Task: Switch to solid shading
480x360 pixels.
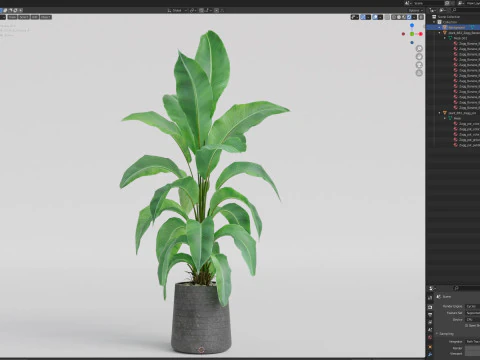Action: (399, 17)
